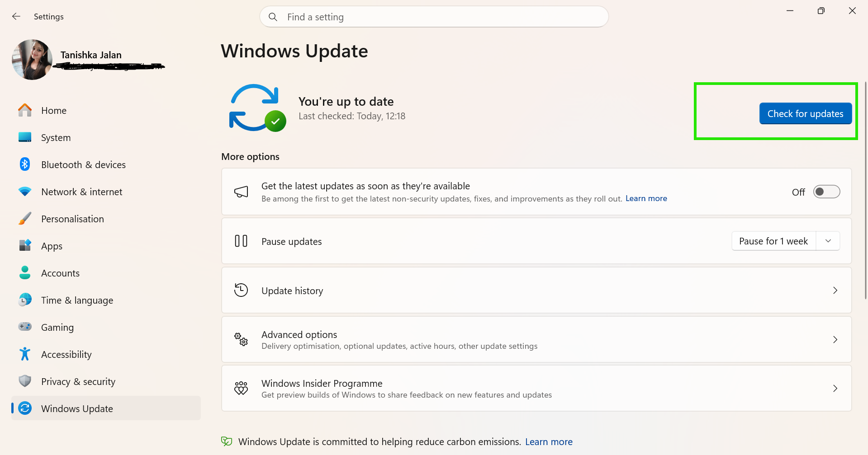Image resolution: width=868 pixels, height=455 pixels.
Task: Click the search magnifier icon
Action: click(273, 17)
